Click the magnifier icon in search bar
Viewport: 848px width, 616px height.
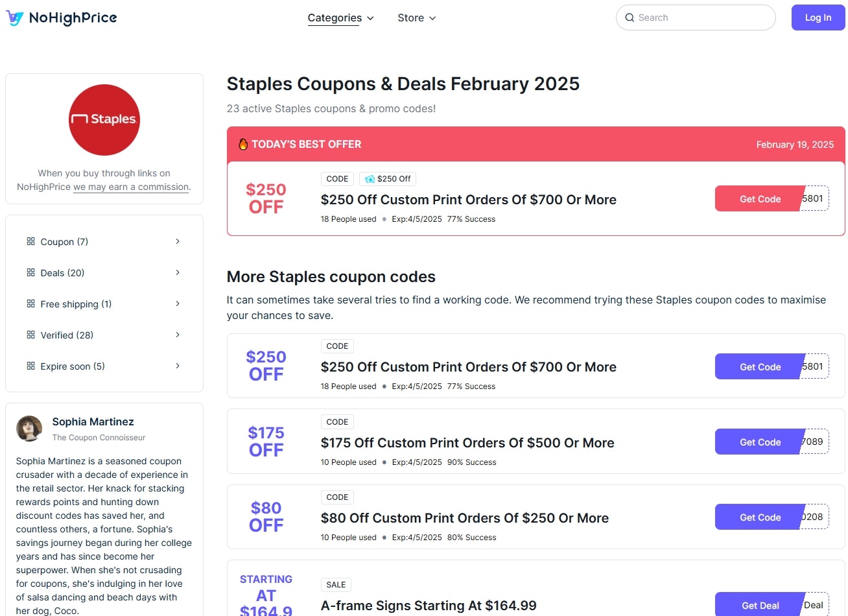(x=630, y=18)
